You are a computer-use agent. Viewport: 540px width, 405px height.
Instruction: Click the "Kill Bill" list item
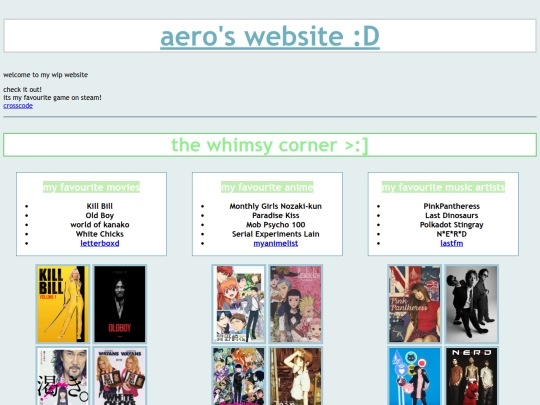[x=100, y=206]
